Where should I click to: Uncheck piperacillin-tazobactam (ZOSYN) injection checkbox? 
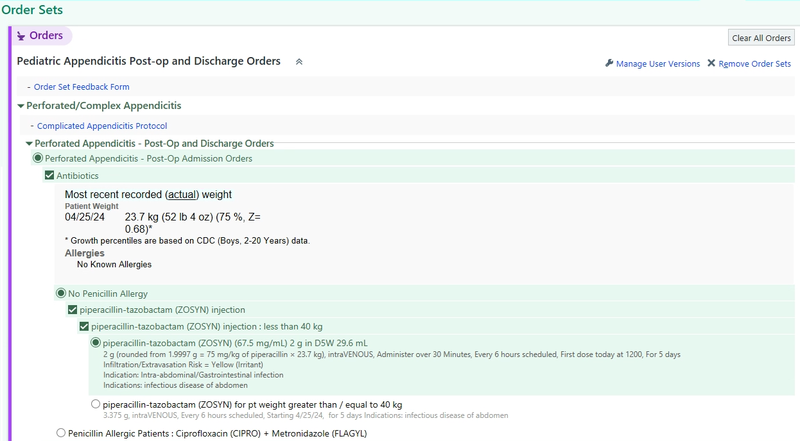point(73,310)
